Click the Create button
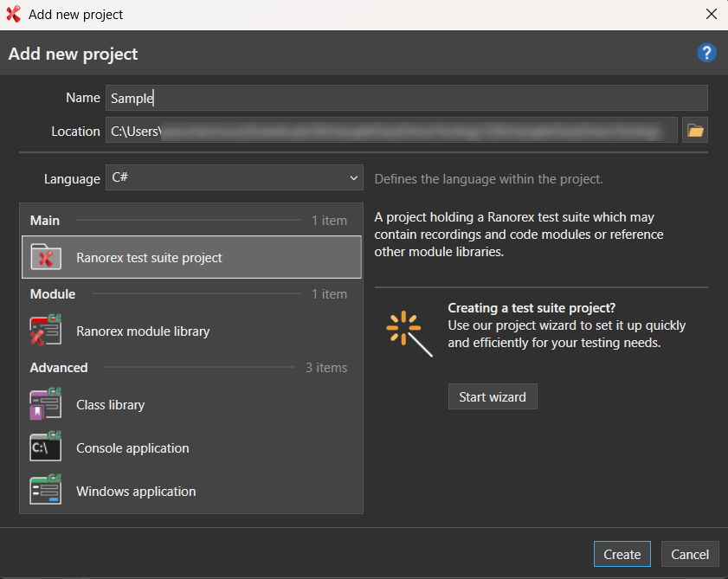The height and width of the screenshot is (579, 728). (x=622, y=554)
